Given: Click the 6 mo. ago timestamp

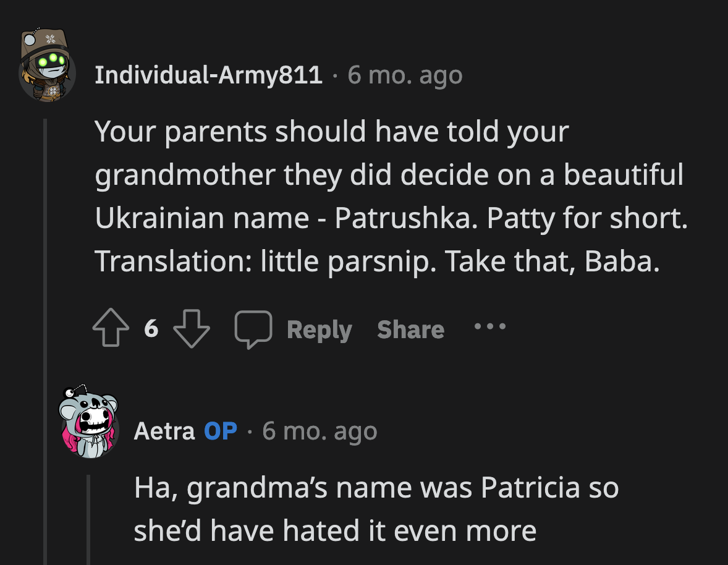Looking at the screenshot, I should 405,74.
